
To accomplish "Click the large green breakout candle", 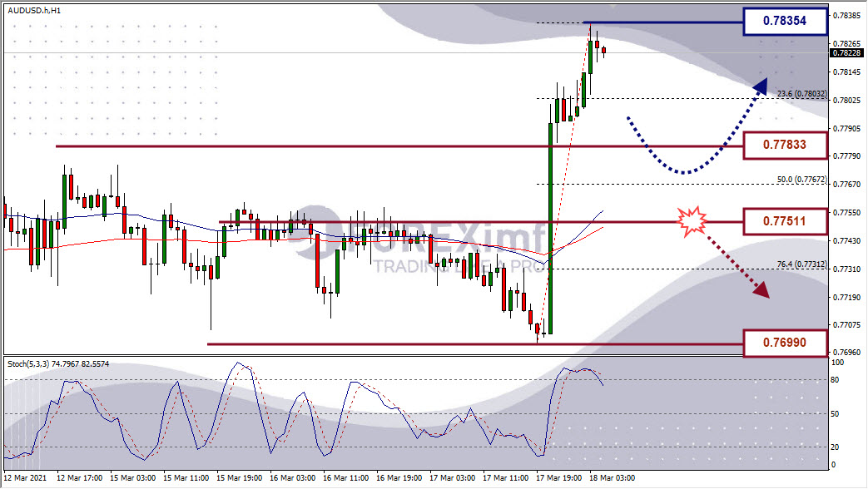I will (x=550, y=228).
